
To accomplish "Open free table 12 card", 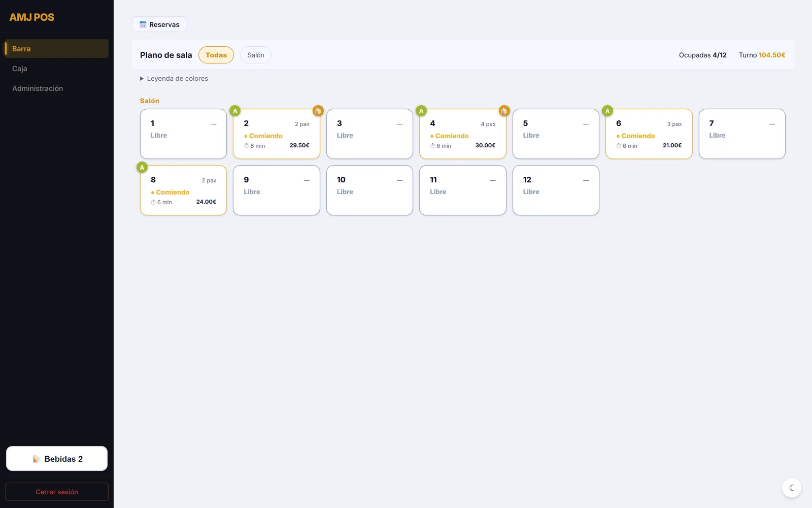I will (x=556, y=190).
